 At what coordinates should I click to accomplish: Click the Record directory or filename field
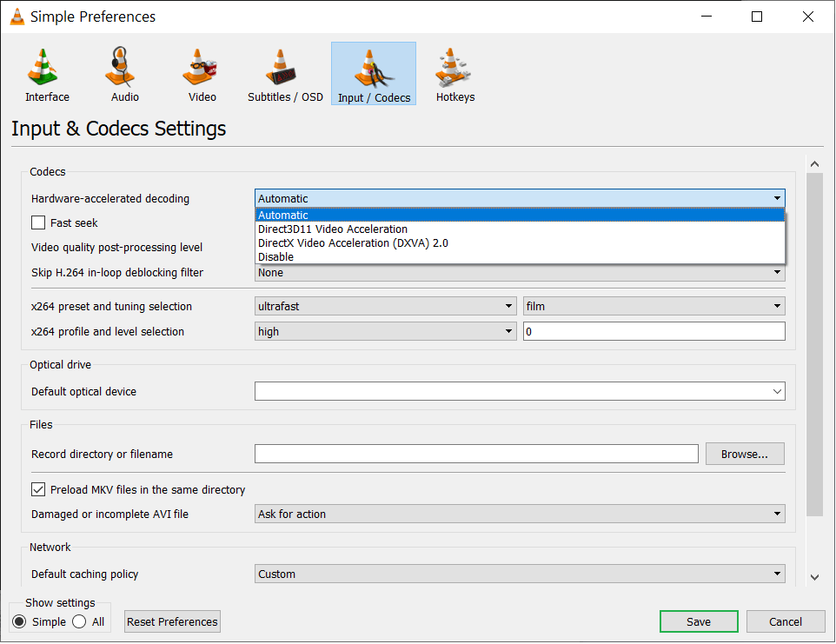(x=476, y=455)
